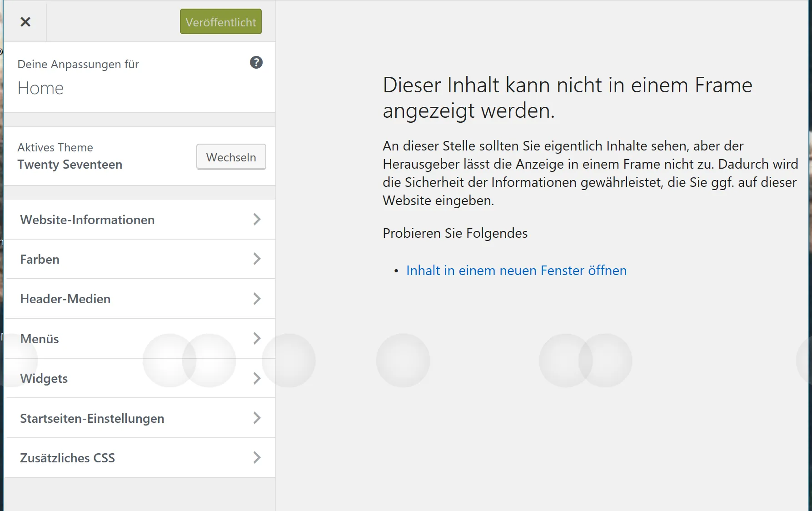Click the chevron next to Menüs
The height and width of the screenshot is (511, 812).
(x=257, y=339)
